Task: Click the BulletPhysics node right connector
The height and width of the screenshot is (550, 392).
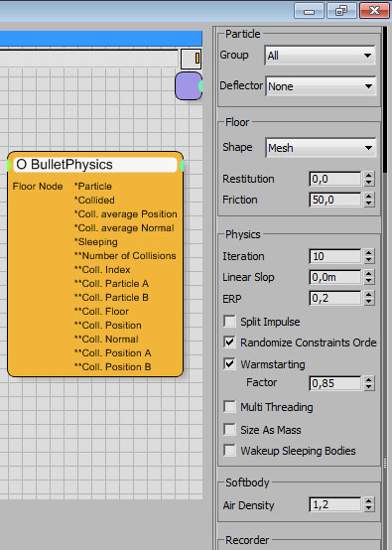Action: pyautogui.click(x=182, y=165)
